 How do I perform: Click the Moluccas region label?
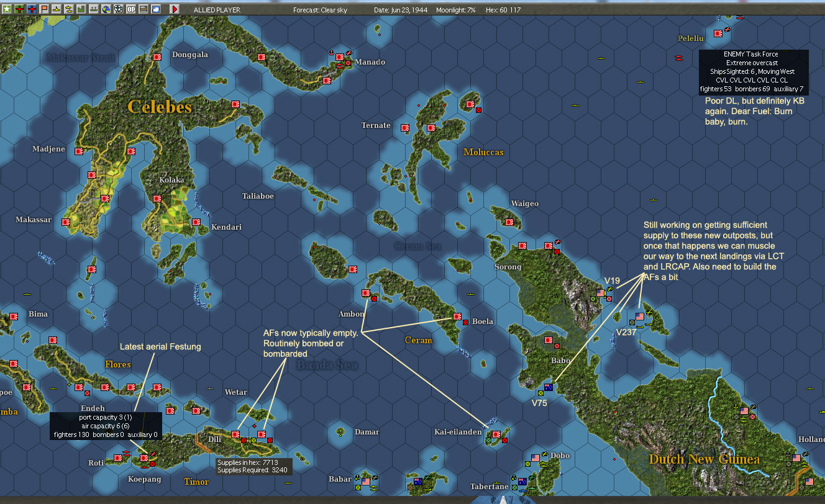483,152
